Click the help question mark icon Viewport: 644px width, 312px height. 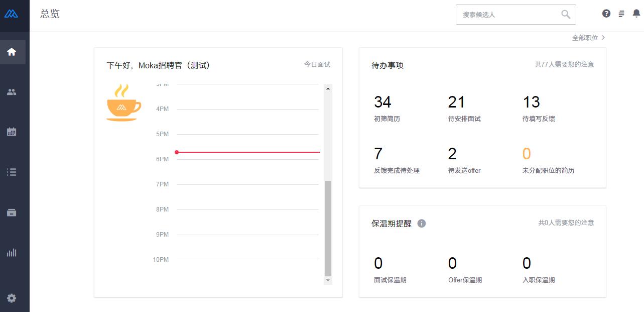tap(606, 14)
